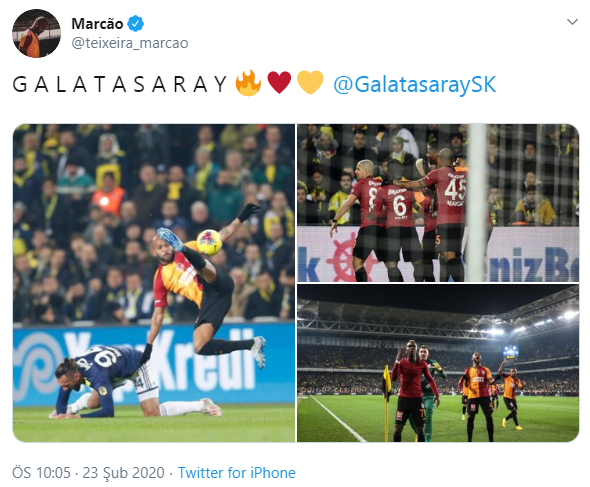Image resolution: width=590 pixels, height=487 pixels.
Task: Expand the tweet options chevron menu
Action: pos(572,22)
